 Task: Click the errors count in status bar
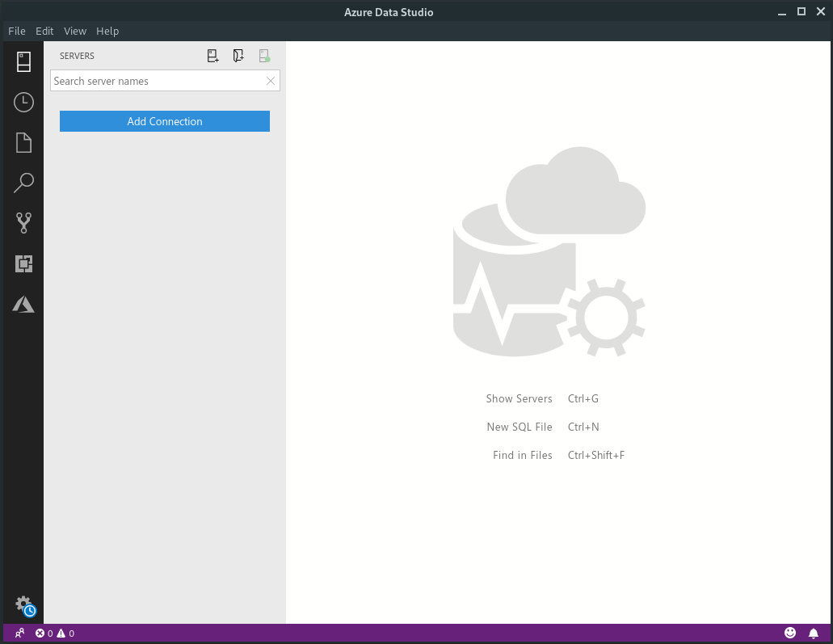click(44, 633)
